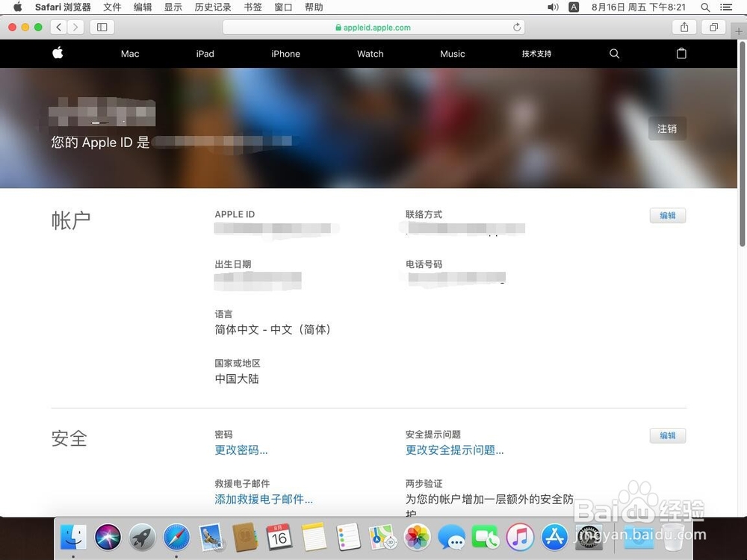
Task: Click the 更改安全提示问题… link
Action: click(x=454, y=450)
